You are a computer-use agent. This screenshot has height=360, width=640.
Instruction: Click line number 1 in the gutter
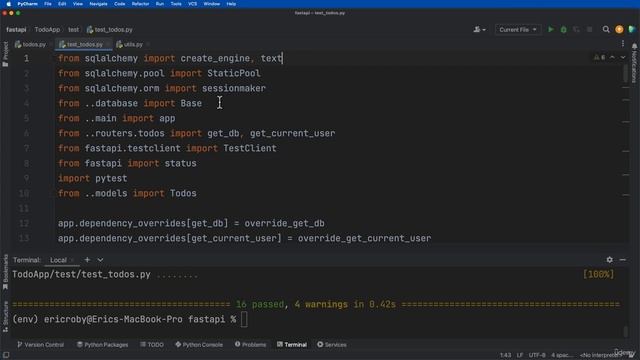(x=26, y=58)
